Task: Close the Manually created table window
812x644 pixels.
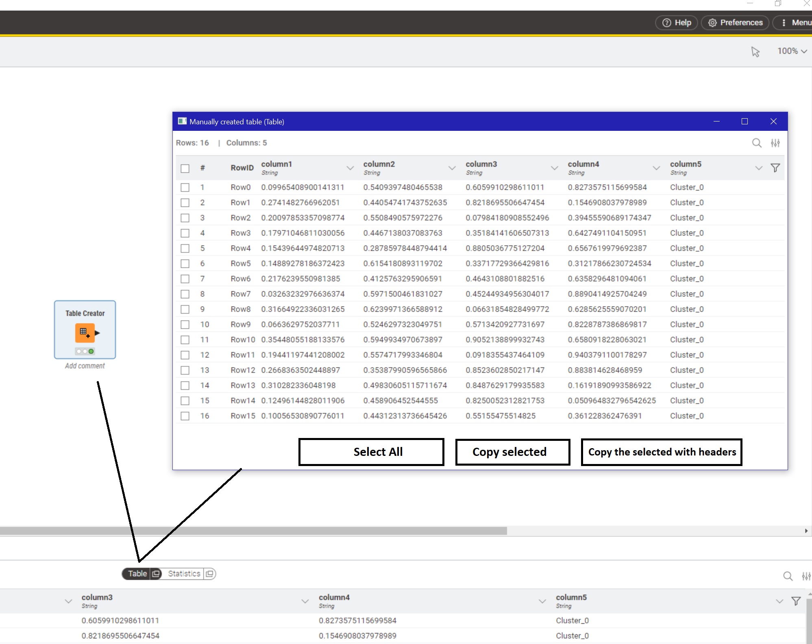Action: click(773, 121)
